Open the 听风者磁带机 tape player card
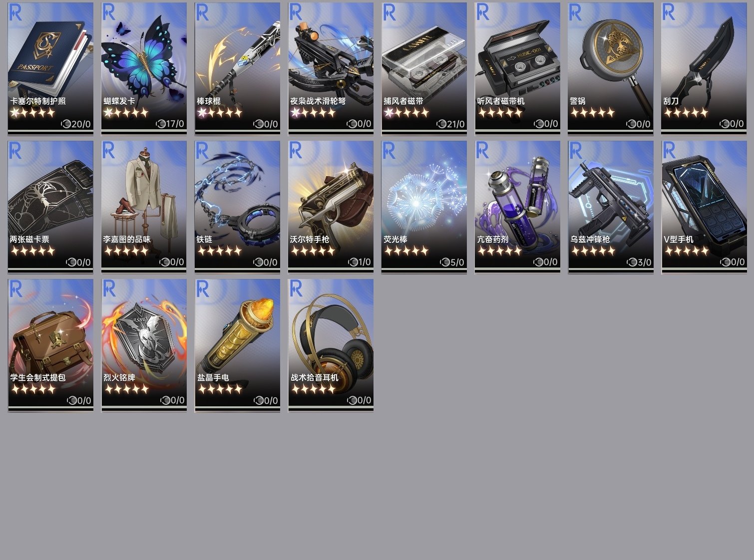The height and width of the screenshot is (560, 754). point(517,68)
